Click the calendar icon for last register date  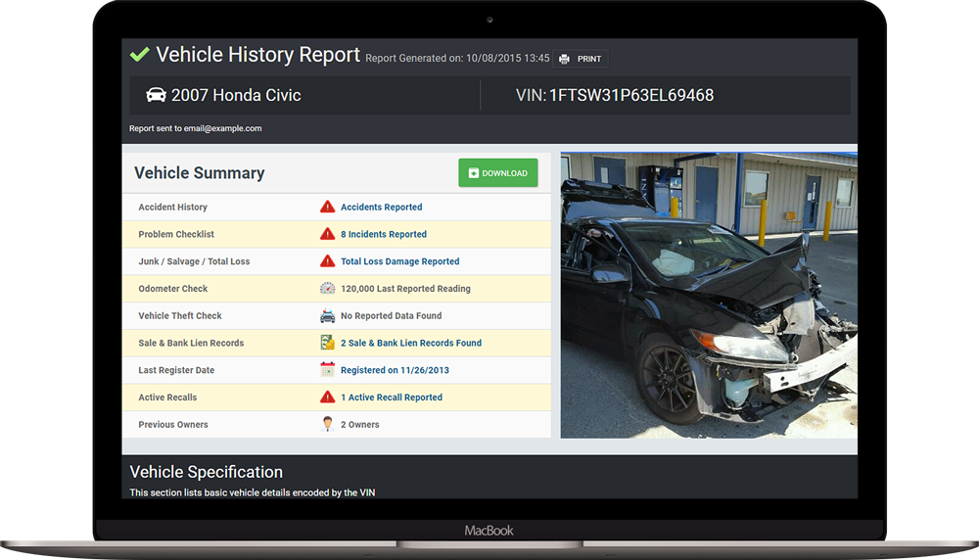point(328,370)
